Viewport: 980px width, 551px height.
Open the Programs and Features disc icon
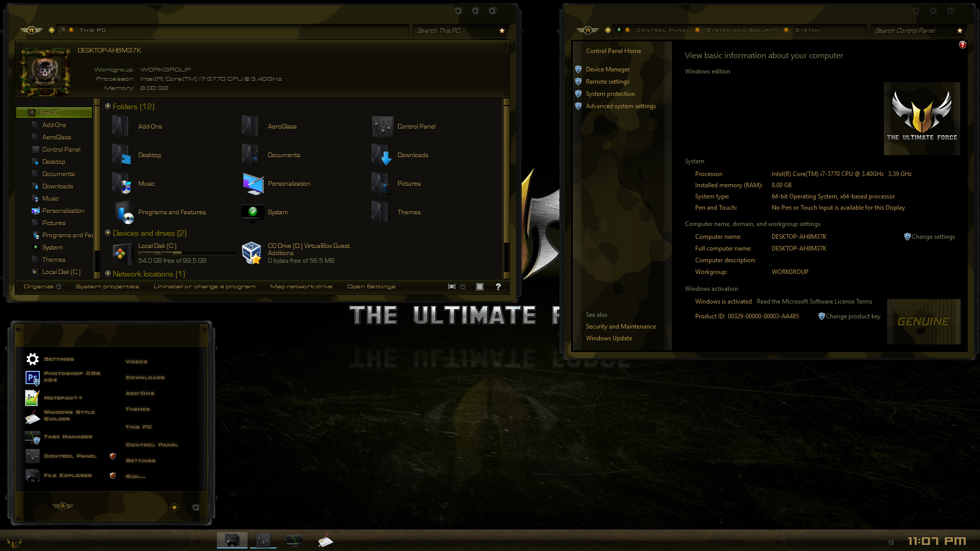(x=124, y=212)
